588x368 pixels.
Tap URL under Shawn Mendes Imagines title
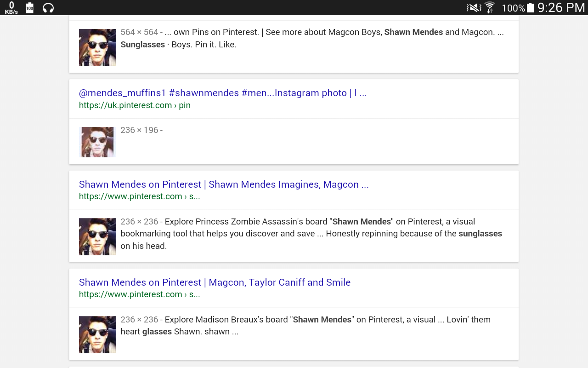[x=140, y=196]
